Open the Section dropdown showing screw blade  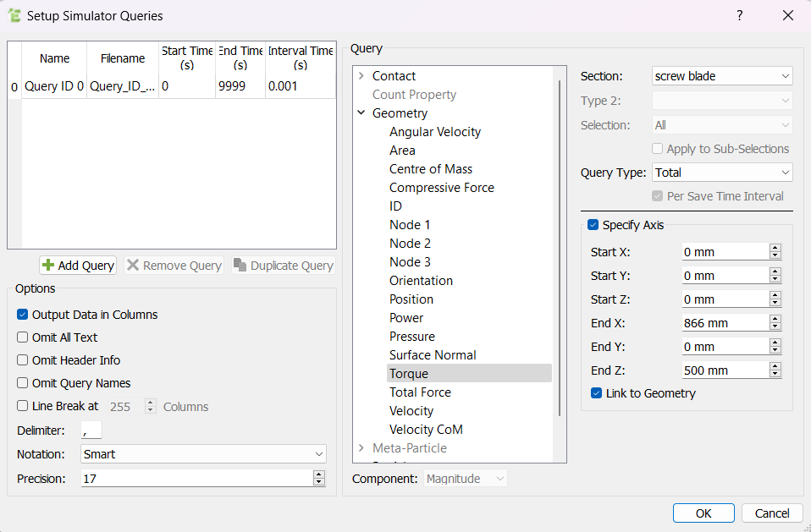(721, 76)
